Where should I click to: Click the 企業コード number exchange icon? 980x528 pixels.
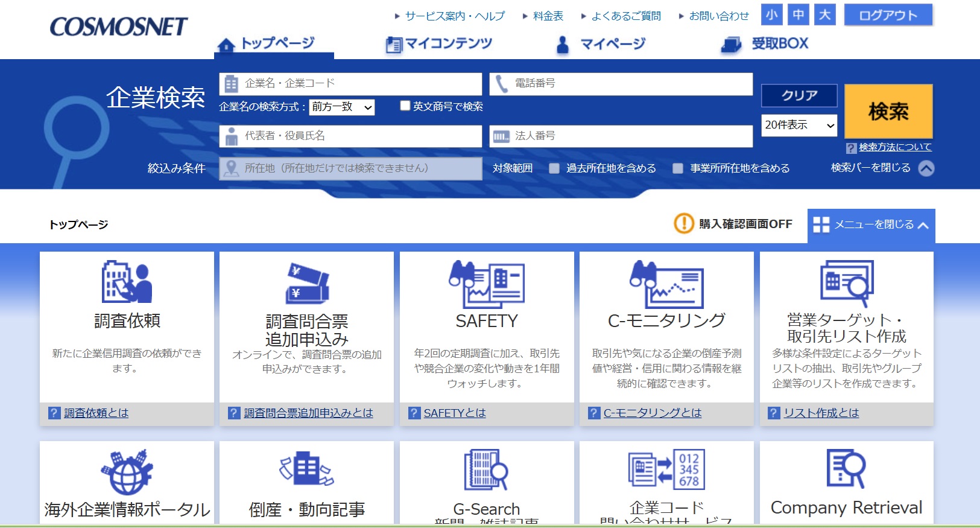pos(666,469)
